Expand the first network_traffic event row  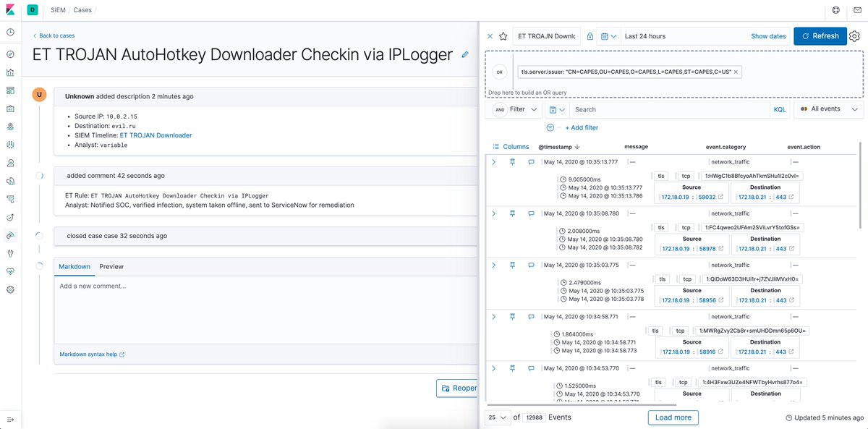pyautogui.click(x=493, y=161)
